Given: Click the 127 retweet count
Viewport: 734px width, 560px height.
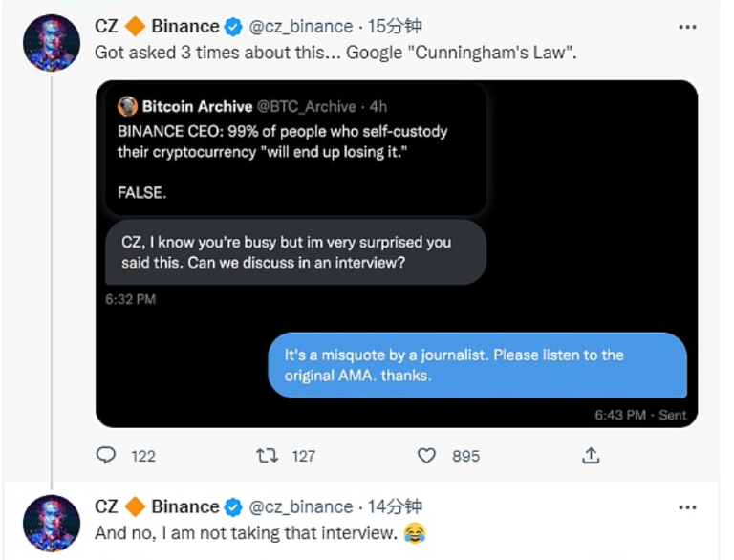Looking at the screenshot, I should 304,456.
